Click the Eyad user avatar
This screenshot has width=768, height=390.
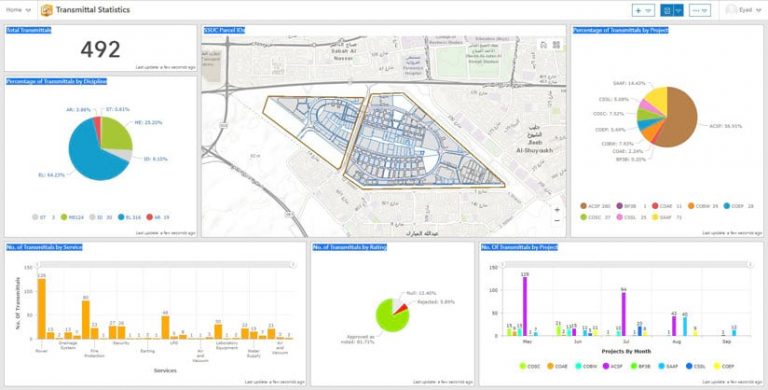[731, 10]
